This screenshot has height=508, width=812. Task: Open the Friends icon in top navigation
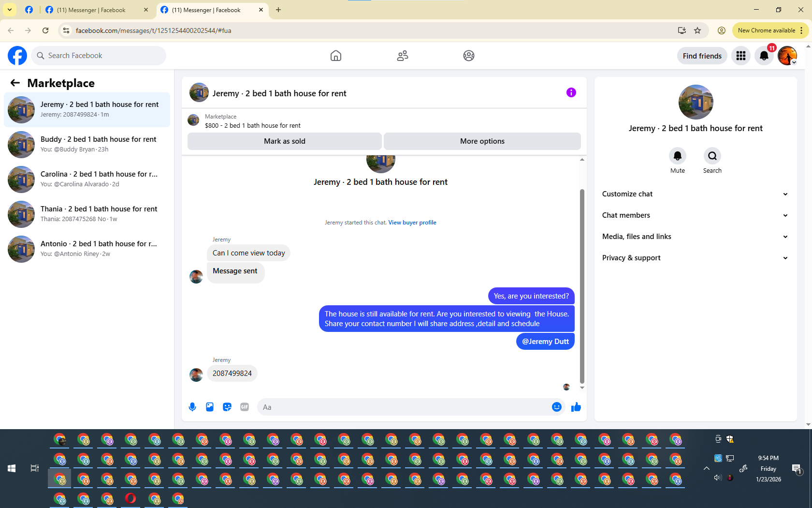click(403, 56)
